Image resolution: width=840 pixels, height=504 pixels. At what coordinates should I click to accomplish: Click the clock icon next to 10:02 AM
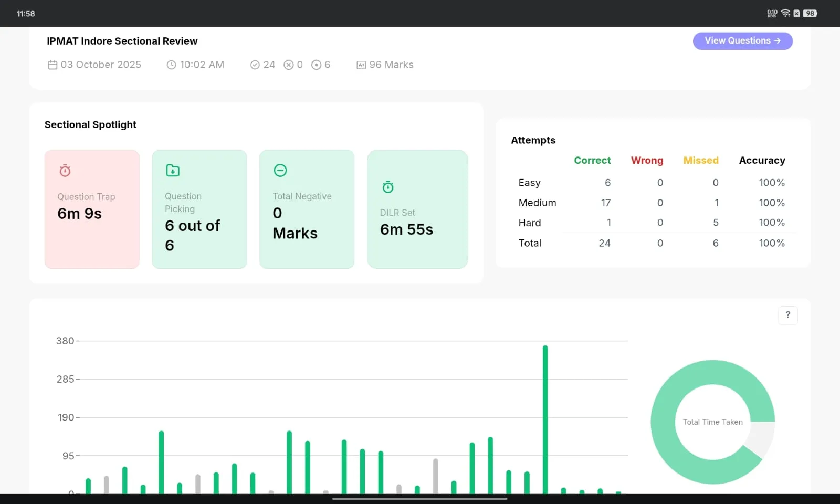[171, 65]
